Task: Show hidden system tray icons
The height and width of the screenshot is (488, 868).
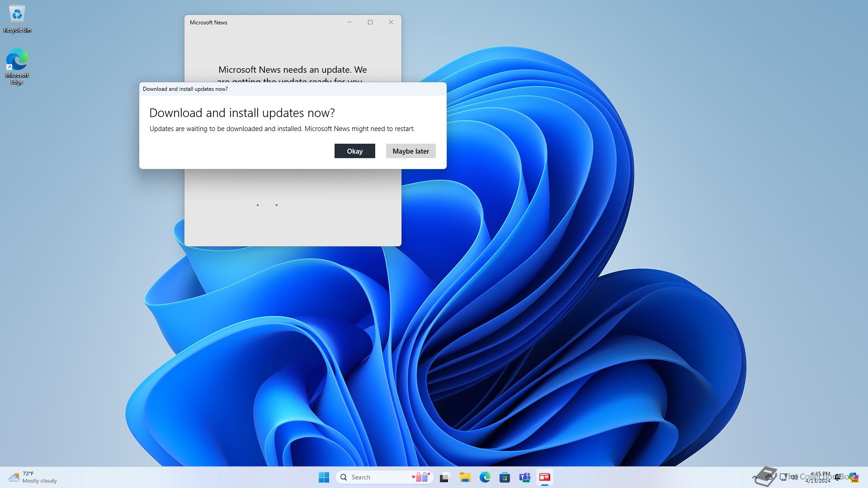Action: pyautogui.click(x=754, y=477)
